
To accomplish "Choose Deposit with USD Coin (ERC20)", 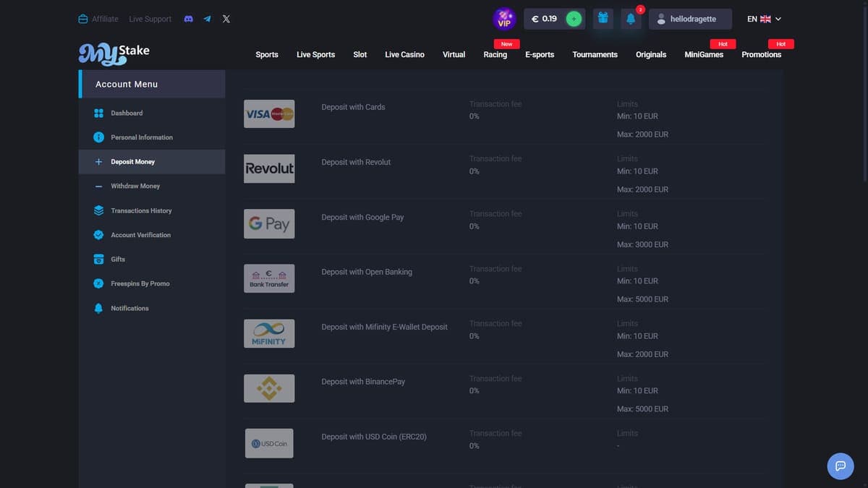I will [x=374, y=437].
